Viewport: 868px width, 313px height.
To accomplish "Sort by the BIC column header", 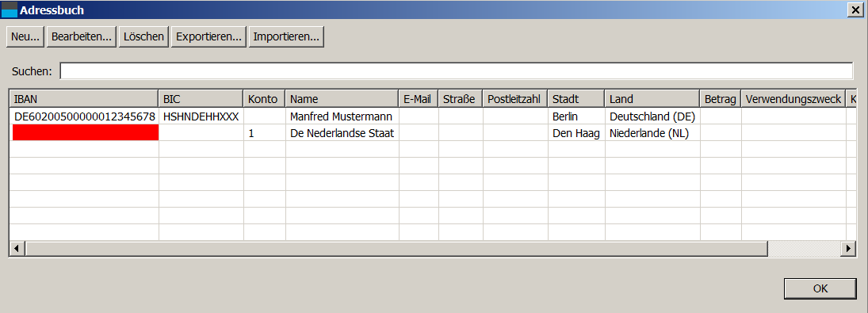I will (201, 99).
